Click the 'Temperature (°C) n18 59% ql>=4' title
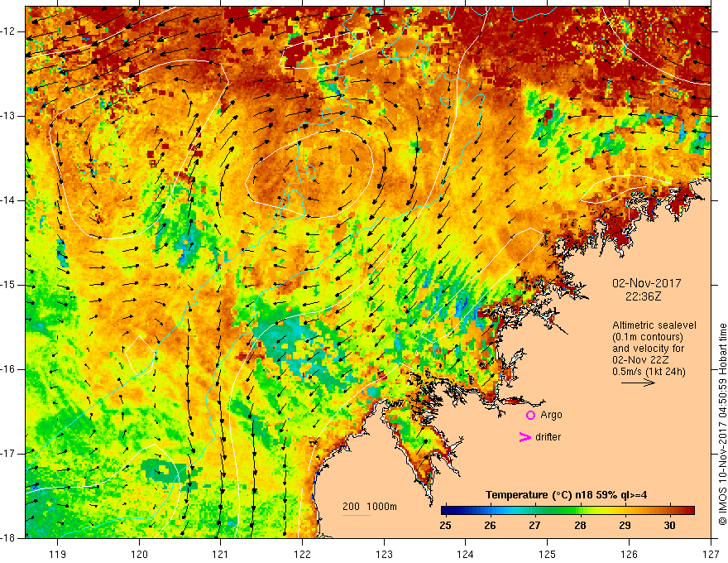 pyautogui.click(x=566, y=495)
